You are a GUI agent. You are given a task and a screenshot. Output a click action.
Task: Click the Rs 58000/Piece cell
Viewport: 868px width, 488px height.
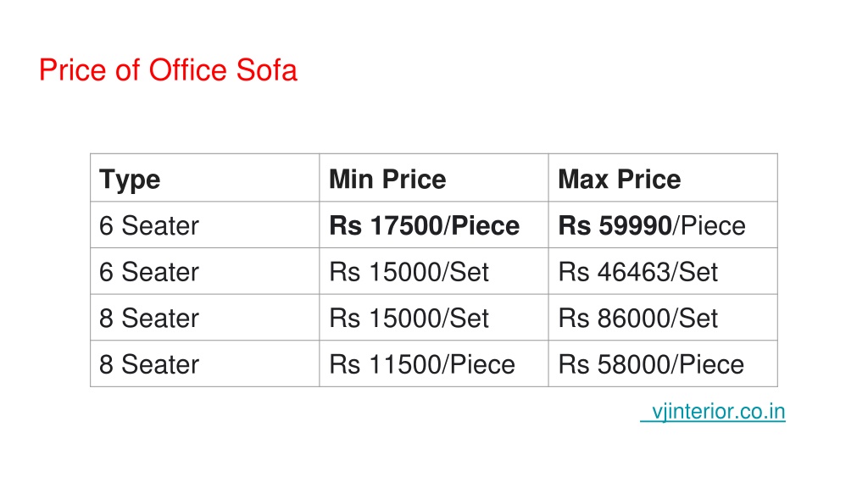(x=651, y=364)
